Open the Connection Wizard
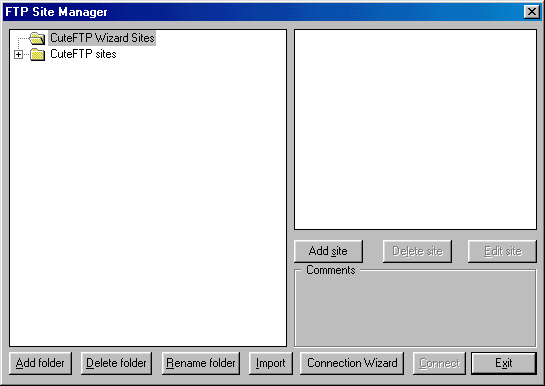Viewport: 545px width, 386px height. [352, 363]
